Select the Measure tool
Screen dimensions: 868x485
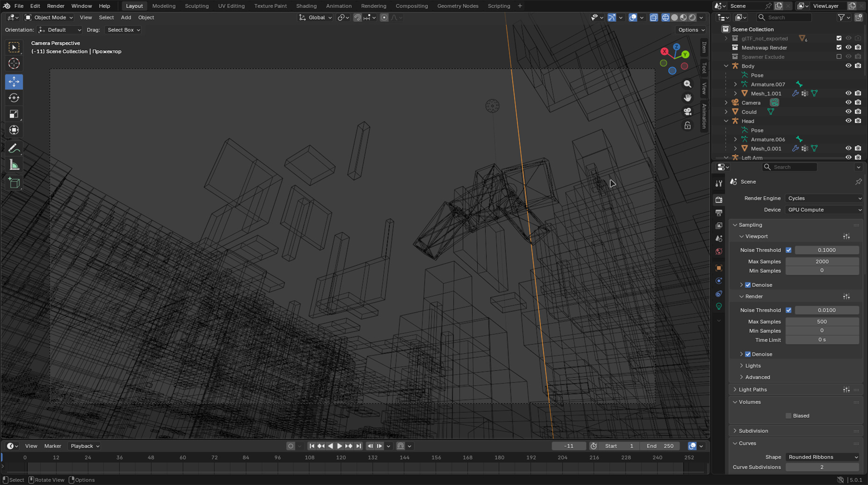coord(14,165)
